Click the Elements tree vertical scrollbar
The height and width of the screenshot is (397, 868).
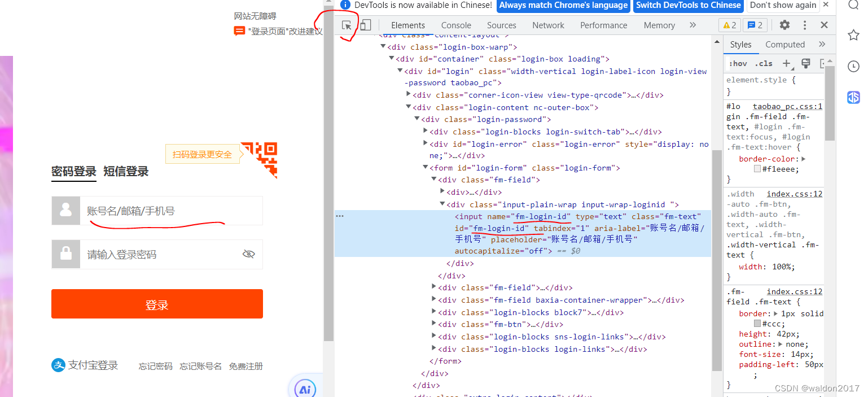click(x=717, y=260)
